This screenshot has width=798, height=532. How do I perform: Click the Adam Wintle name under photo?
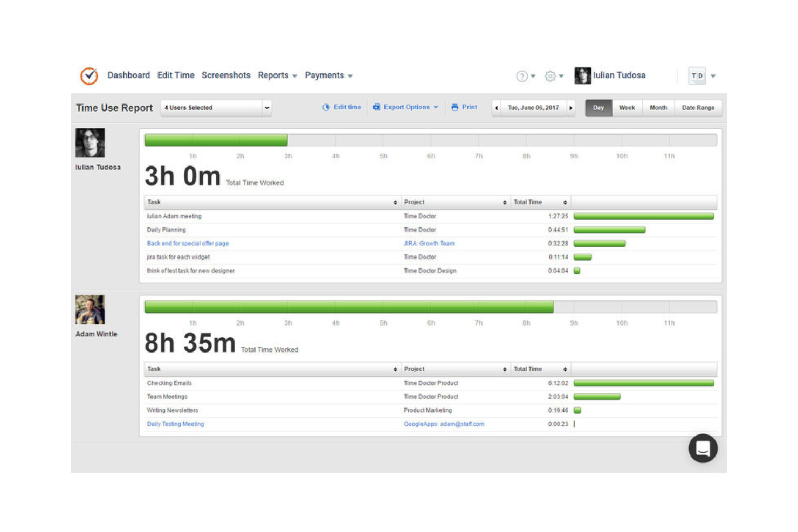96,334
